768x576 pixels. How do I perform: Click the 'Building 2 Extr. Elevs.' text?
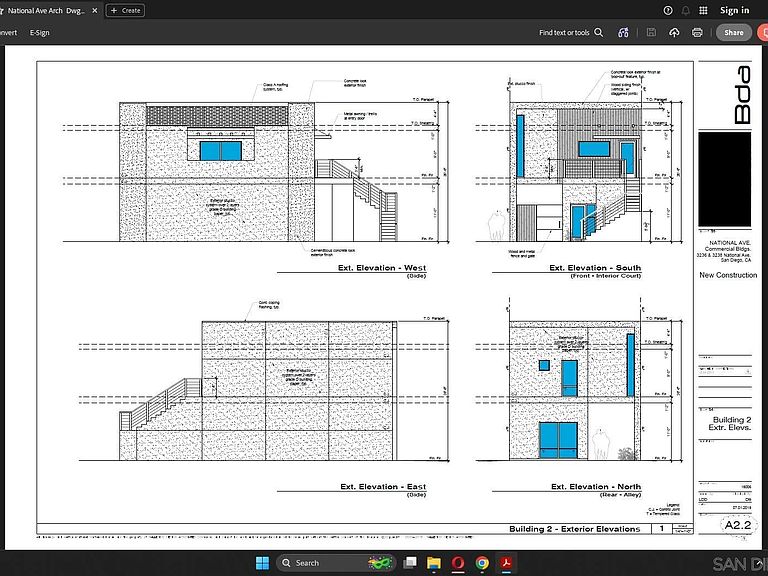730,424
